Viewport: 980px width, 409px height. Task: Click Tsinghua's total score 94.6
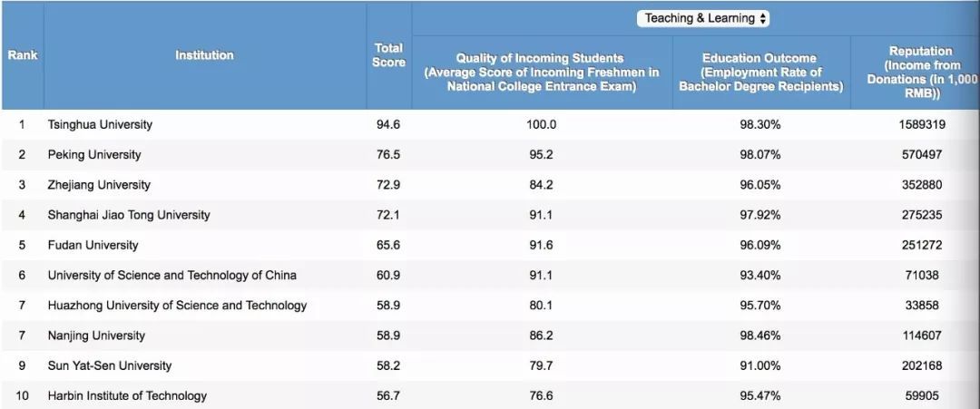388,124
